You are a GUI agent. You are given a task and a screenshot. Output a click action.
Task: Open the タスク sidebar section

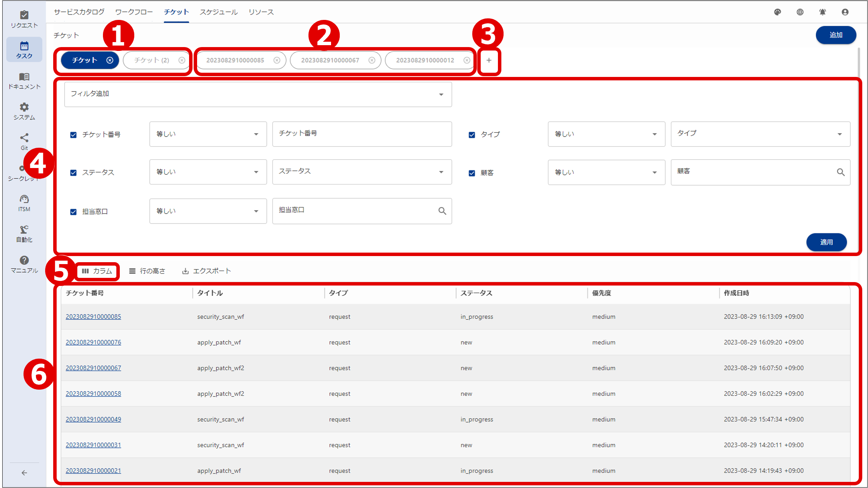24,49
